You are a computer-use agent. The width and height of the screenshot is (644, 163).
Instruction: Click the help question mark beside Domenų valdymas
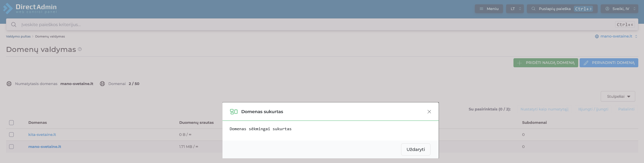coord(80,49)
